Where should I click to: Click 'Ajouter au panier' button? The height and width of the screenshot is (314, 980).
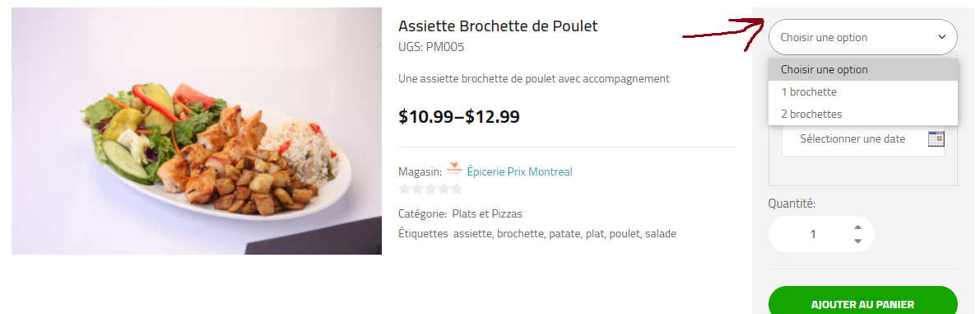point(862,304)
